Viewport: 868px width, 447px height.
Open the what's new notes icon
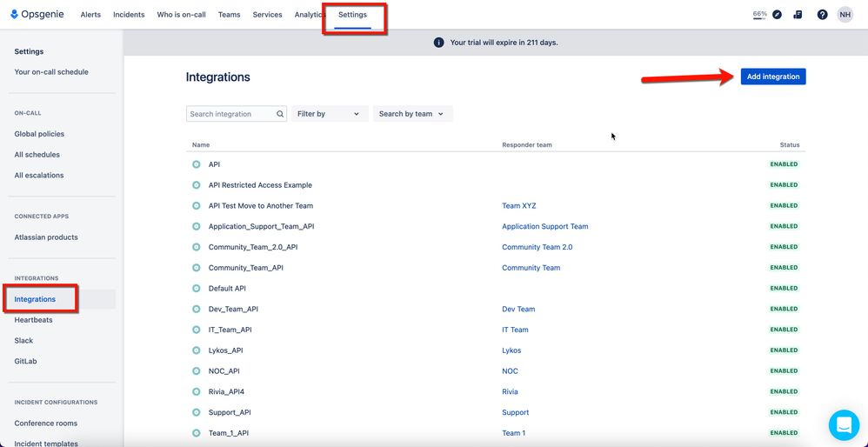[x=798, y=15]
